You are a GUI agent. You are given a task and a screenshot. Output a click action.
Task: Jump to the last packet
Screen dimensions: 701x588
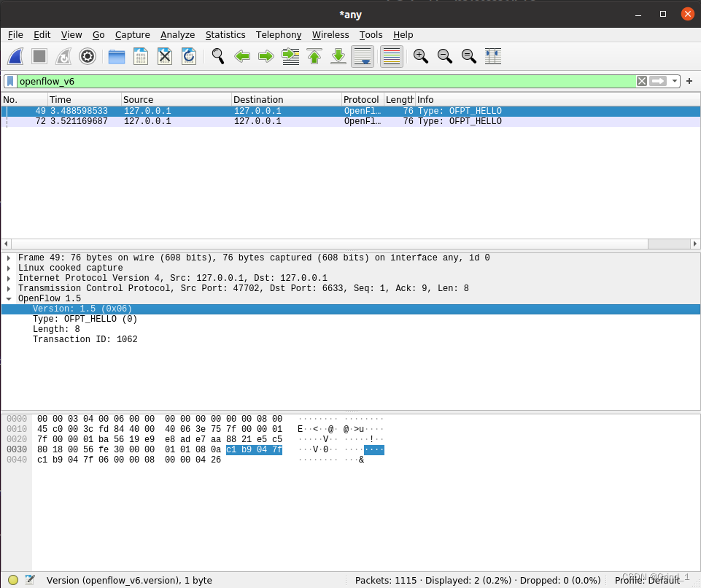coord(339,56)
